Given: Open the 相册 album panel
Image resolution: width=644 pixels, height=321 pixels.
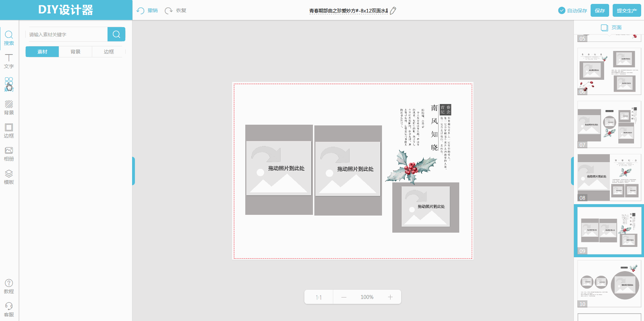Looking at the screenshot, I should pyautogui.click(x=9, y=154).
